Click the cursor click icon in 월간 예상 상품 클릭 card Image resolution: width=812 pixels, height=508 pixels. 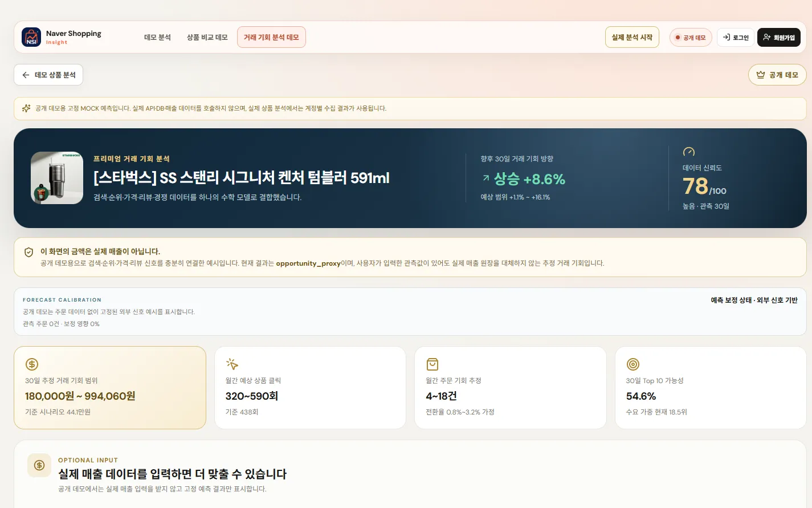coord(232,364)
